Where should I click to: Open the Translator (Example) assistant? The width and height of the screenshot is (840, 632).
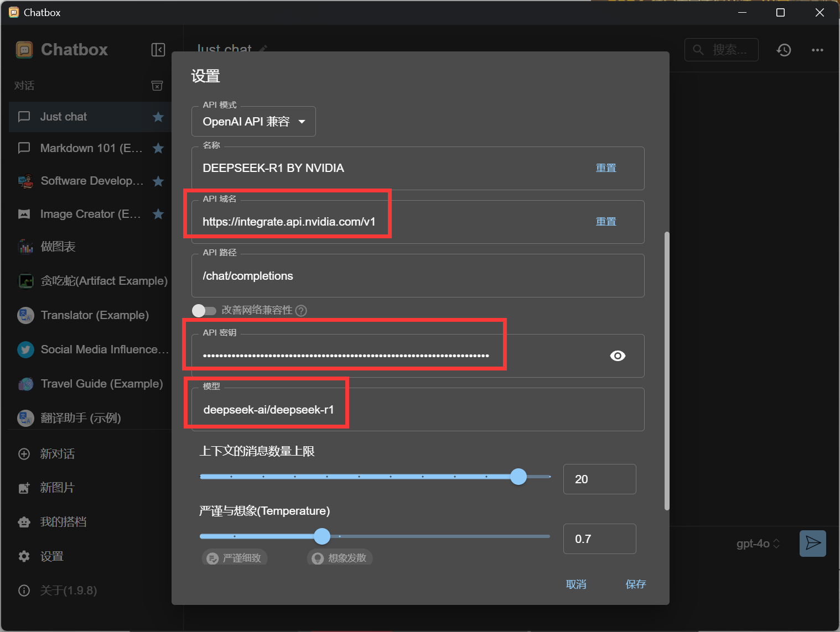(94, 315)
